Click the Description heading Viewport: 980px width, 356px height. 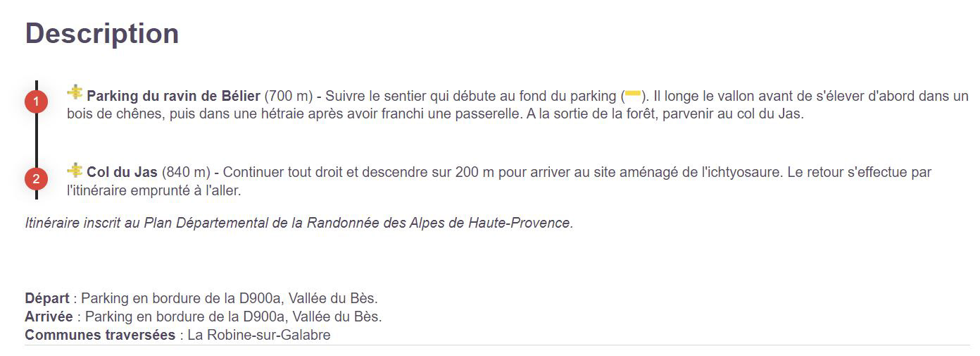pyautogui.click(x=102, y=34)
